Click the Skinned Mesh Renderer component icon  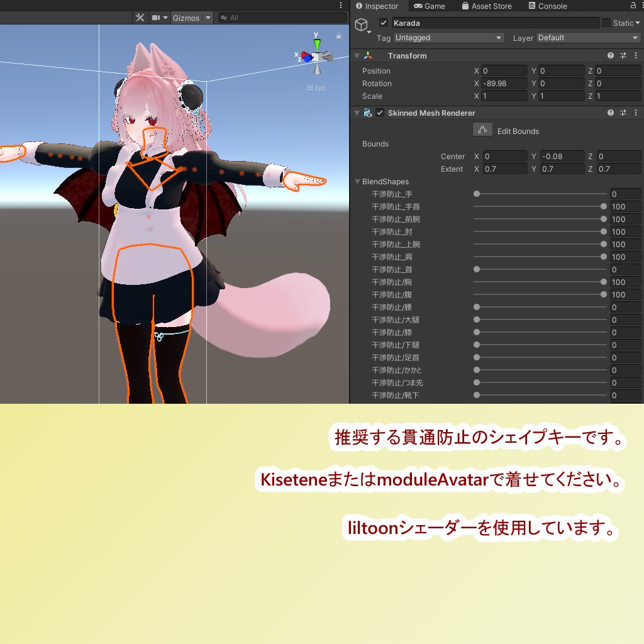coord(369,113)
